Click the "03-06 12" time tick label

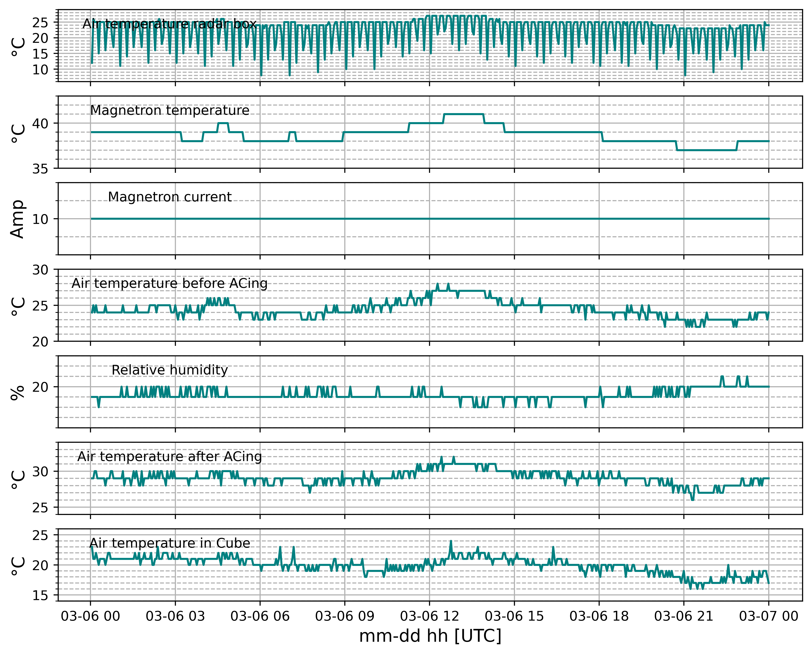tap(430, 616)
